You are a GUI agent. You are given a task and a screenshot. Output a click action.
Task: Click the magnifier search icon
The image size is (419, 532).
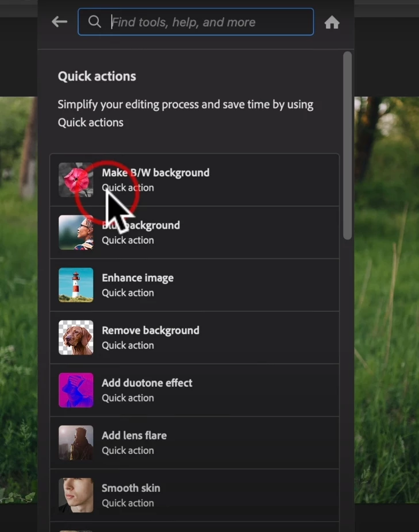tap(94, 22)
